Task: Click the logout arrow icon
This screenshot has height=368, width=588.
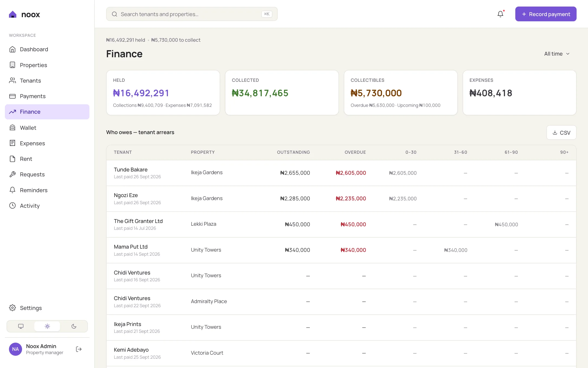Action: (x=79, y=349)
